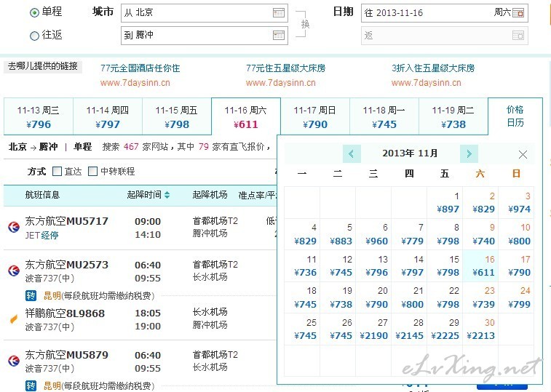
Task: Select the 11-15 周五 ¥798 date tab
Action: coord(177,116)
